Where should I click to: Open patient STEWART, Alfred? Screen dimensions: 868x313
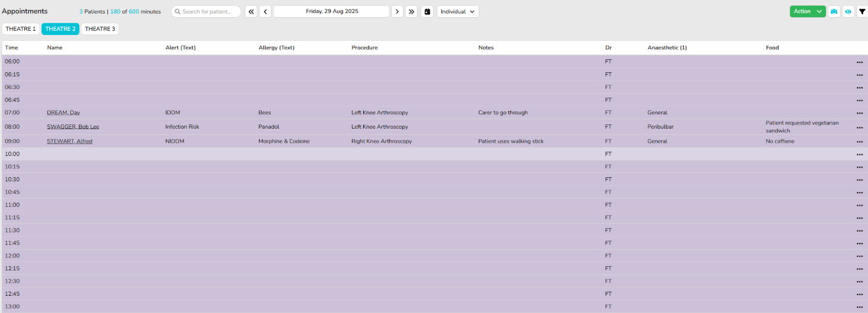(69, 142)
